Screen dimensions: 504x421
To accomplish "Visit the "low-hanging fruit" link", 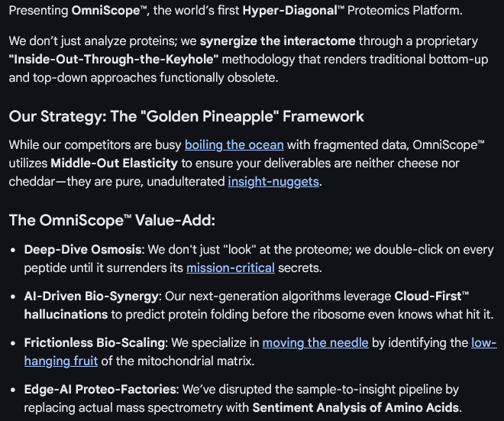I will pos(483,342).
